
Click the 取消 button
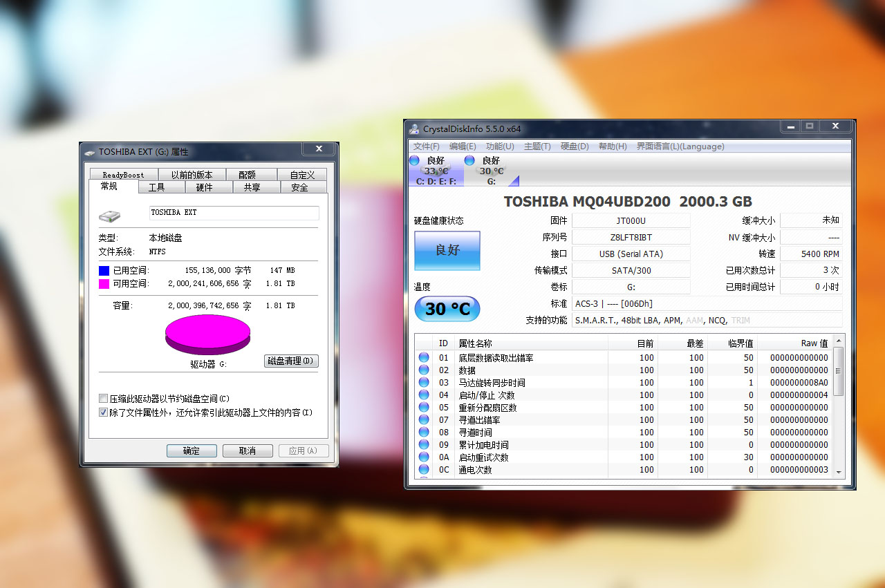coord(247,451)
